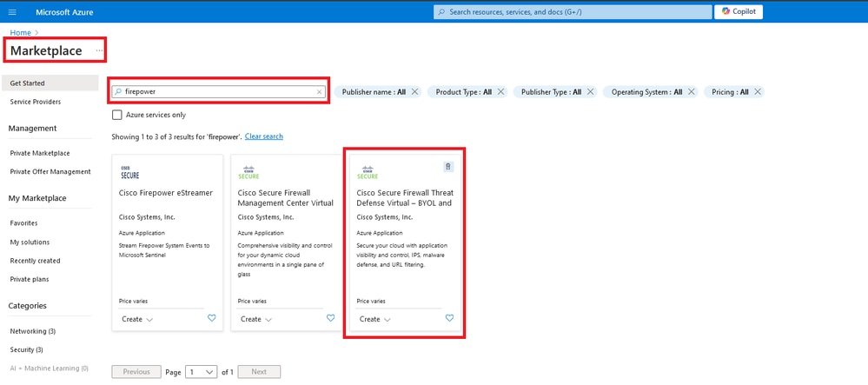The image size is (868, 385).
Task: Click the Cisco Firepower eStreamer logo
Action: (130, 172)
